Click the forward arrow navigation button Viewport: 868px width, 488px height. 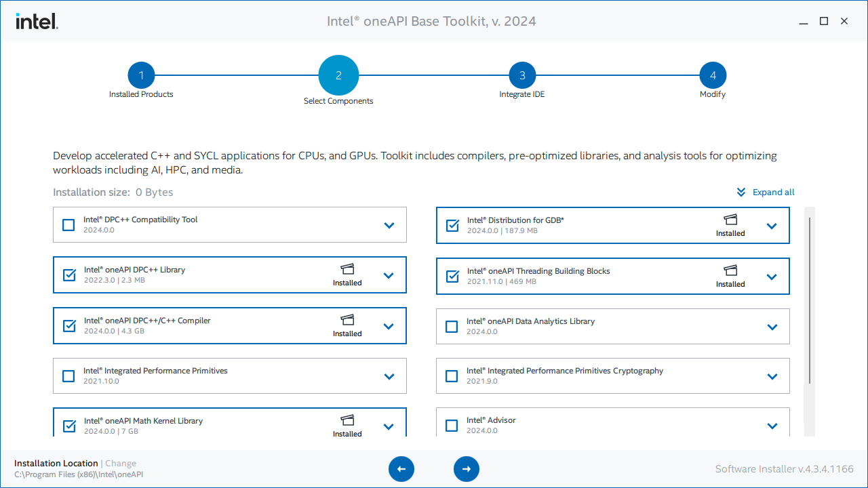tap(467, 469)
